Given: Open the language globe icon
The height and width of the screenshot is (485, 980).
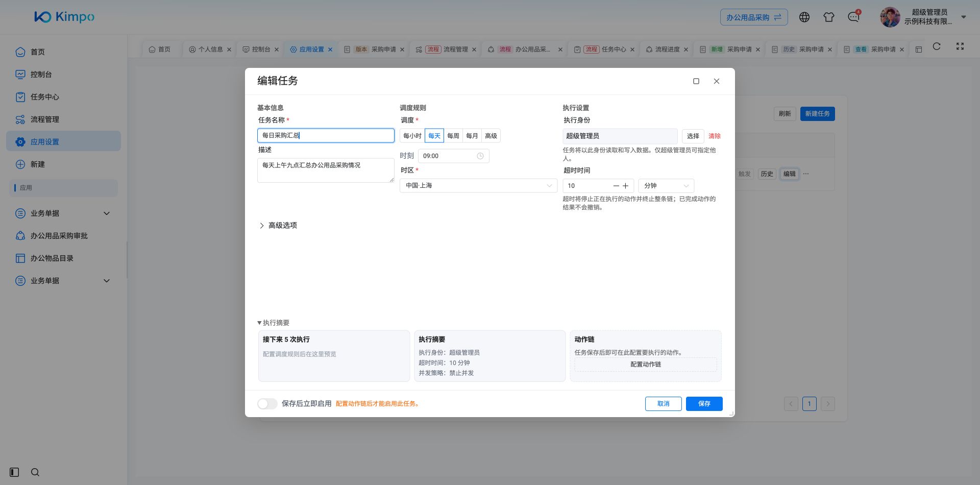Looking at the screenshot, I should [x=804, y=17].
